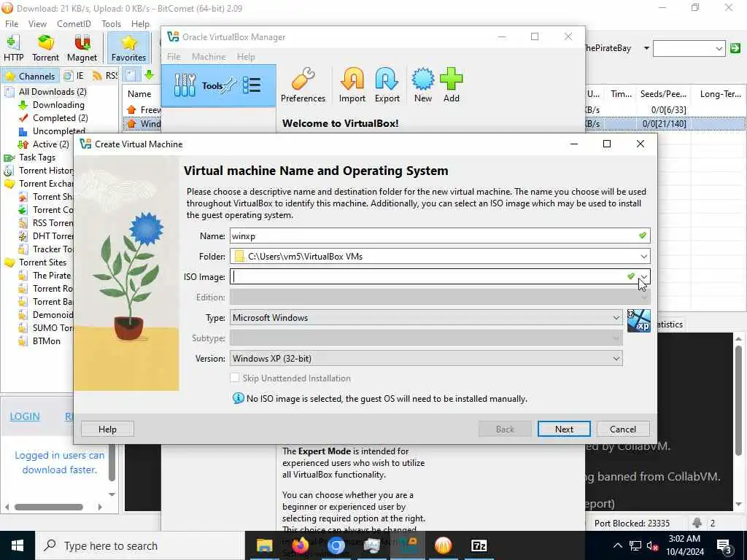Open the File menu in BitComet
Viewport: 747px width, 560px height.
(x=12, y=24)
